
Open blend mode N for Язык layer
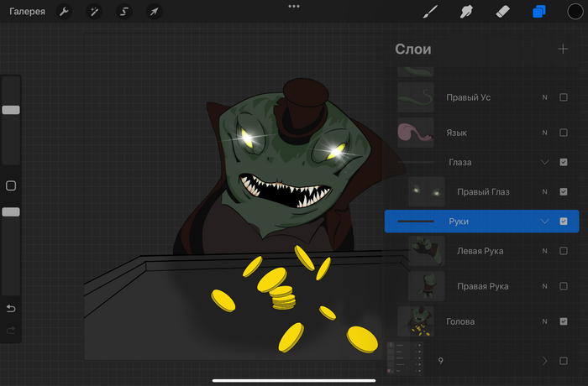point(544,133)
